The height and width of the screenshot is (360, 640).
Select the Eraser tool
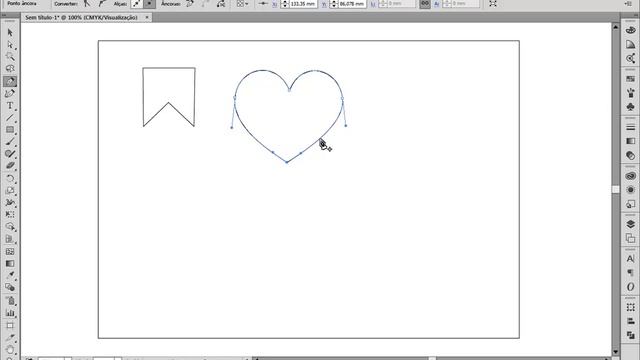click(10, 166)
